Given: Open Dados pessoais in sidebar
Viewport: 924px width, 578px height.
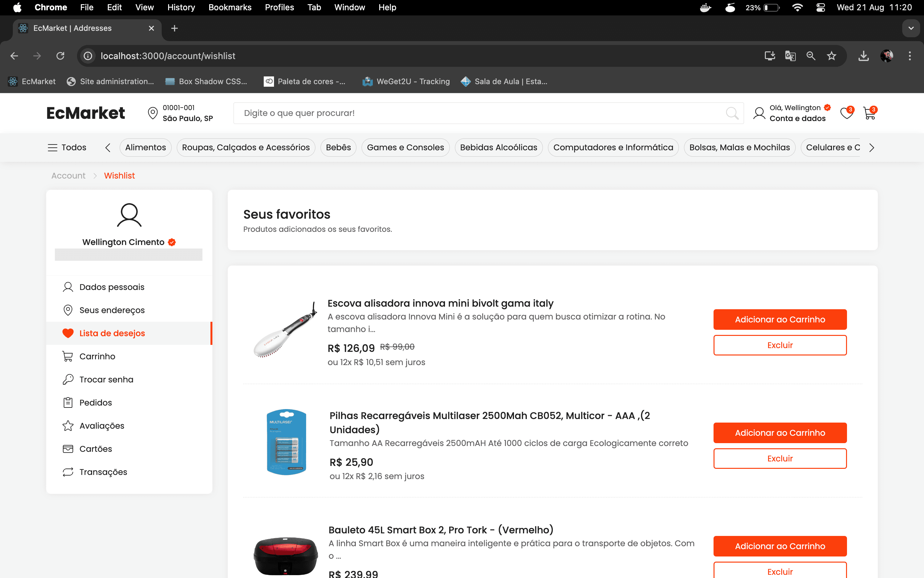Looking at the screenshot, I should (x=129, y=287).
